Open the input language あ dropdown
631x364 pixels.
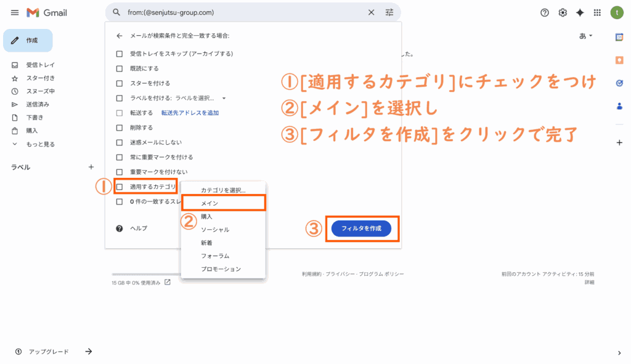click(x=585, y=36)
